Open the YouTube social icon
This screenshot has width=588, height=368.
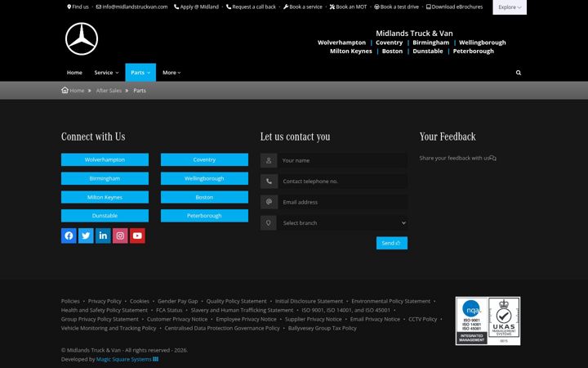coord(137,236)
